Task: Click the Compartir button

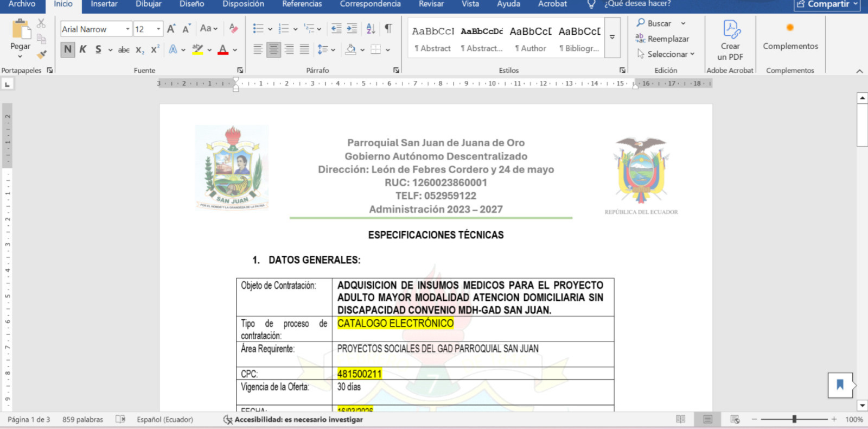Action: (827, 4)
